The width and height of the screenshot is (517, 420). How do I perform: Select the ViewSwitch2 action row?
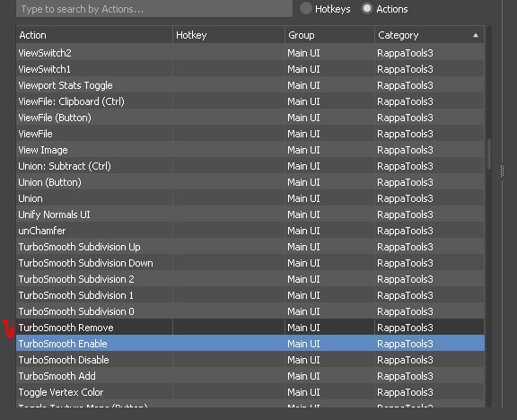(x=250, y=53)
